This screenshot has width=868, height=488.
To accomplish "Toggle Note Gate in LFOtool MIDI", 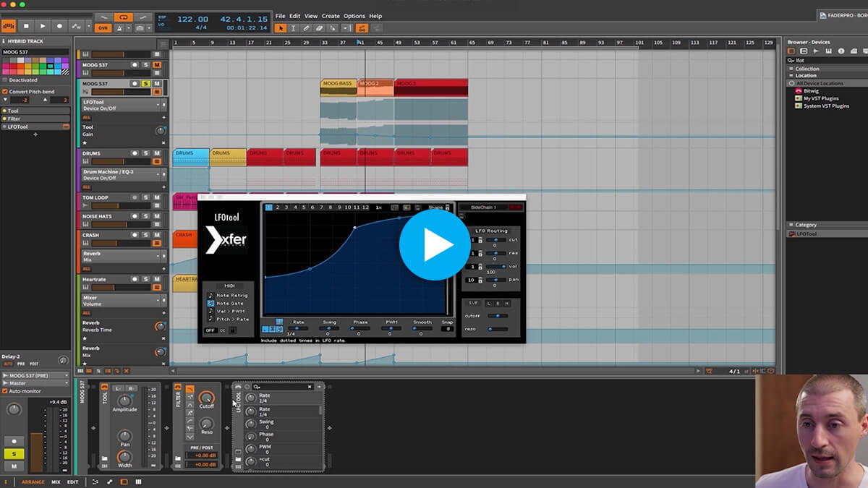I will [210, 303].
